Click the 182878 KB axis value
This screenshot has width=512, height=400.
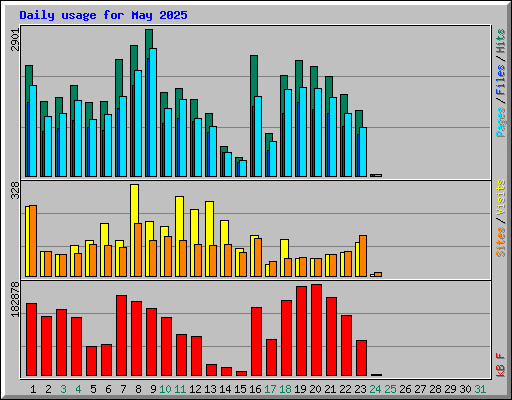point(15,300)
